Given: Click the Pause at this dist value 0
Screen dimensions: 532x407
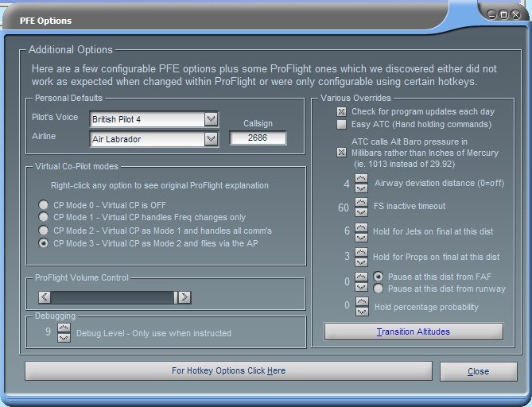Looking at the screenshot, I should tap(347, 282).
